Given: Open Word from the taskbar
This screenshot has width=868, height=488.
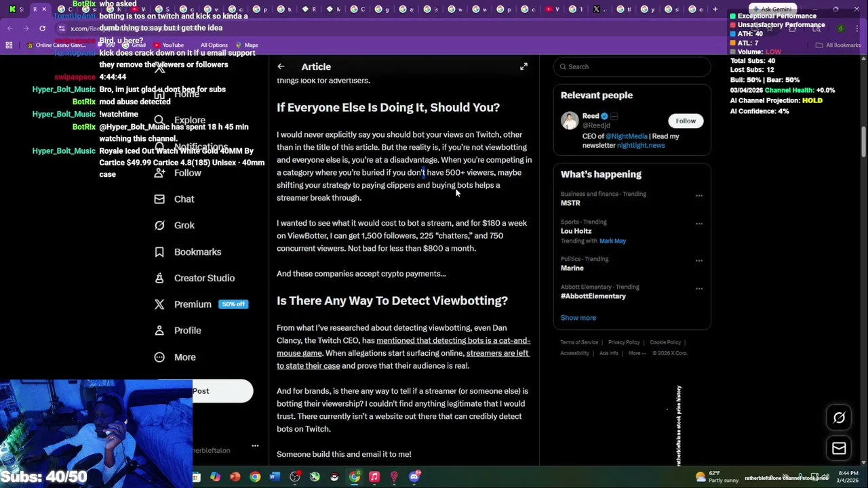Looking at the screenshot, I should pos(275,477).
